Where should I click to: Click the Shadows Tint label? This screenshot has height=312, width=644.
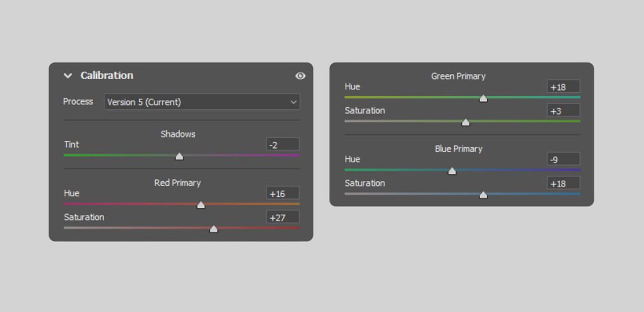pyautogui.click(x=72, y=145)
